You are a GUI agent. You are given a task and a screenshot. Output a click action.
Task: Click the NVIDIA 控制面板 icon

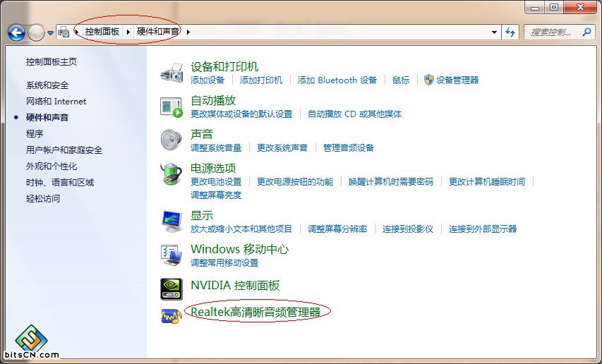[x=171, y=289]
